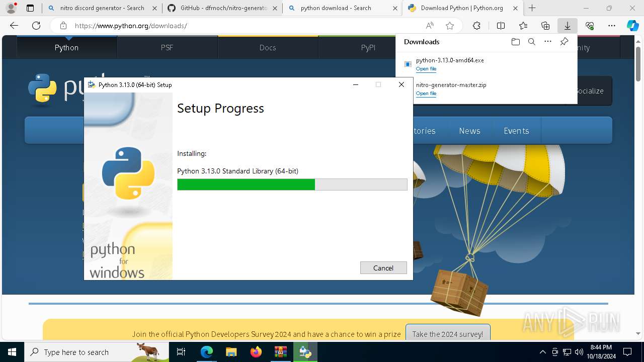Open Edge Settings and more menu
Viewport: 644px width, 362px height.
click(612, 26)
